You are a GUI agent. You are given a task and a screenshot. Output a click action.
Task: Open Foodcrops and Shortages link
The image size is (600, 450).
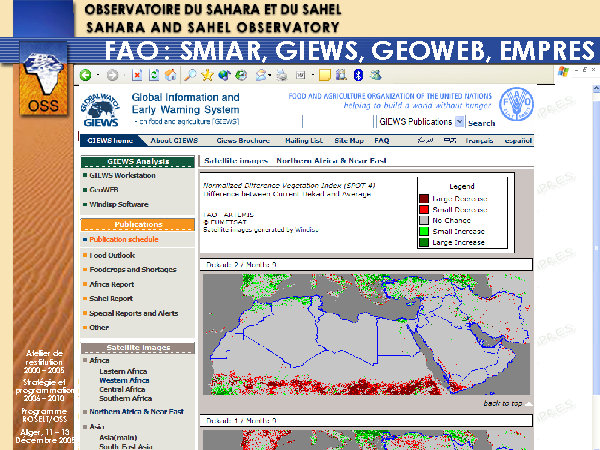click(133, 269)
